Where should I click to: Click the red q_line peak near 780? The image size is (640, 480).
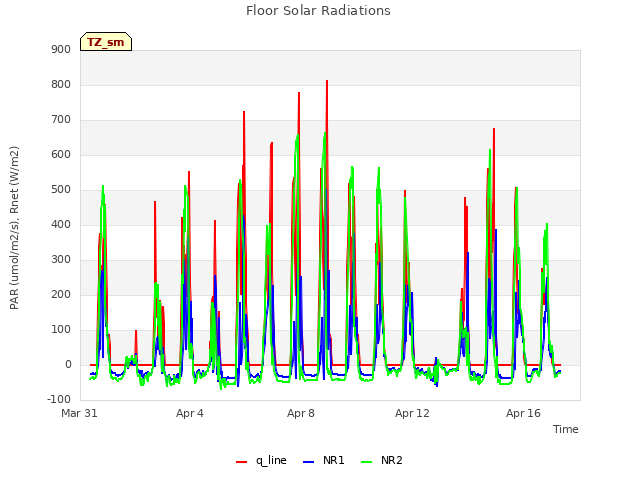[x=299, y=93]
